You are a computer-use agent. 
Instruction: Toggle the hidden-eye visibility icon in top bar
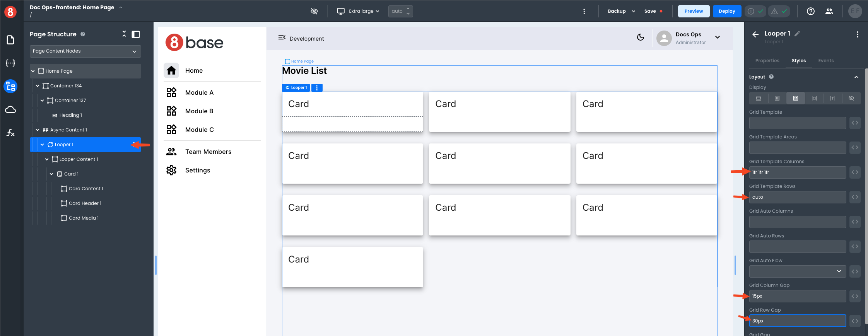(x=314, y=11)
